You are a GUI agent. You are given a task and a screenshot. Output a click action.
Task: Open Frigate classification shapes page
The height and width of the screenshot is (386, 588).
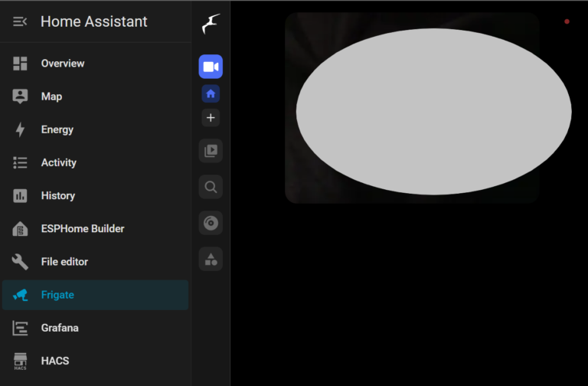211,259
